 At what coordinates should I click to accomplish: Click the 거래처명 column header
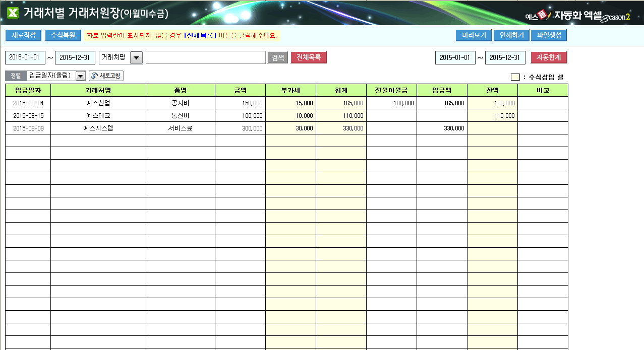coord(98,90)
